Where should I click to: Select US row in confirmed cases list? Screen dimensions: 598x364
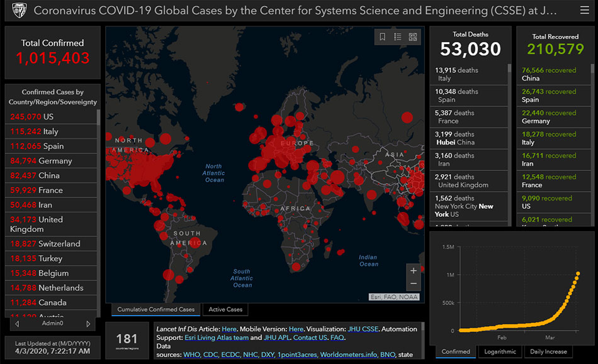click(51, 116)
